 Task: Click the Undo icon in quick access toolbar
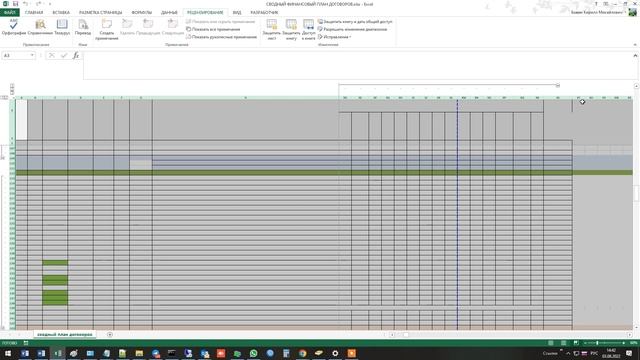pos(25,4)
